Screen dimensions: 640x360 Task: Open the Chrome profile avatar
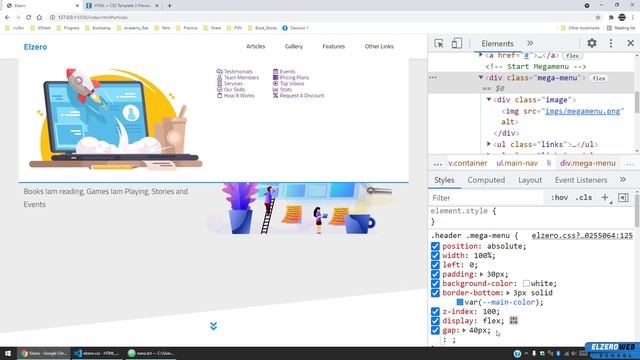pos(622,17)
